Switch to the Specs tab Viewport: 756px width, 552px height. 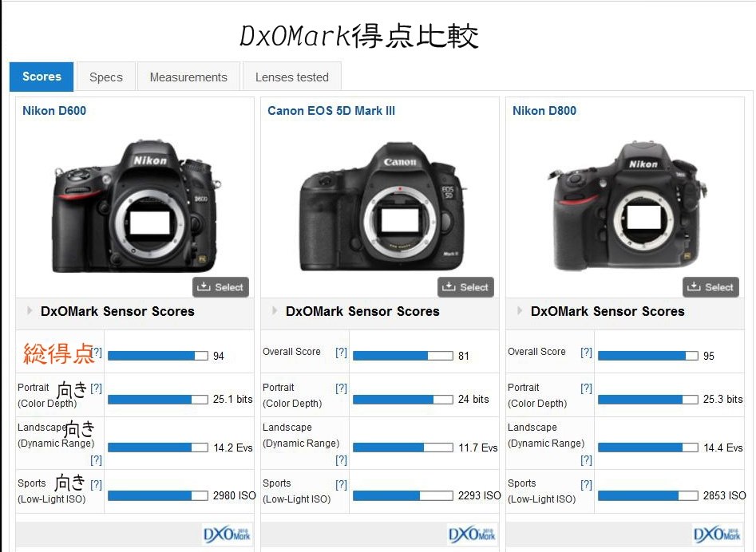click(106, 77)
